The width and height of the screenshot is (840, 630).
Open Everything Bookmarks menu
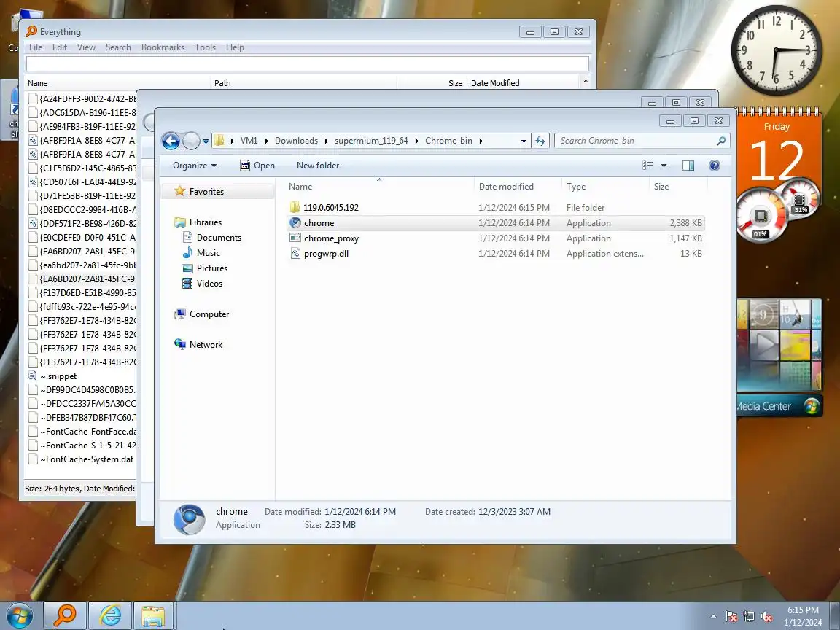coord(163,47)
